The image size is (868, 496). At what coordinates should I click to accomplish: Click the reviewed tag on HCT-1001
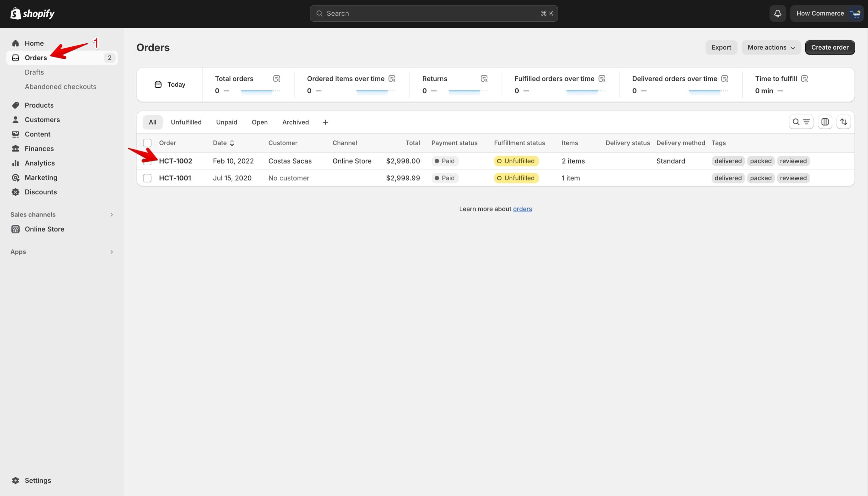tap(793, 178)
